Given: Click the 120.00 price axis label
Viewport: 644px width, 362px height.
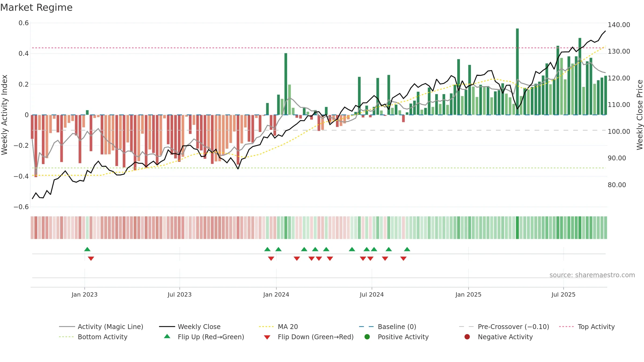Looking at the screenshot, I should pyautogui.click(x=619, y=78).
